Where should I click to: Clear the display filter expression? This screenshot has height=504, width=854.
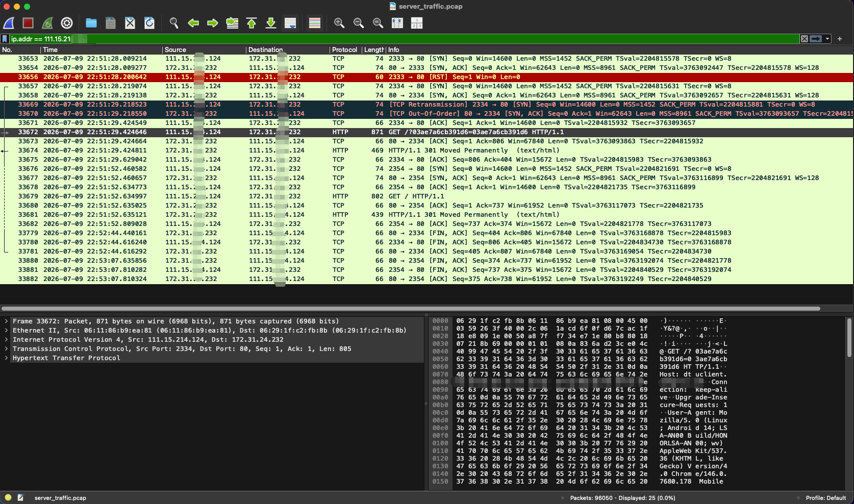point(805,39)
